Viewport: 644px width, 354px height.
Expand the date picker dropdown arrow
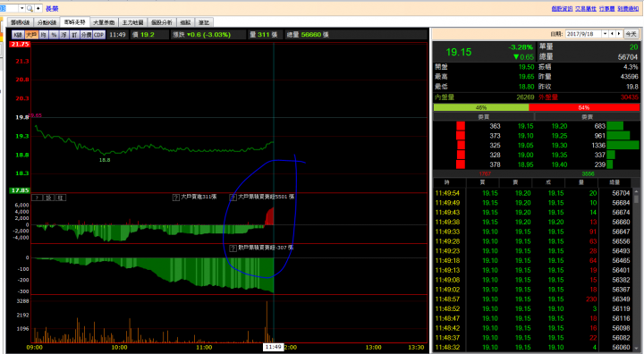(x=605, y=34)
